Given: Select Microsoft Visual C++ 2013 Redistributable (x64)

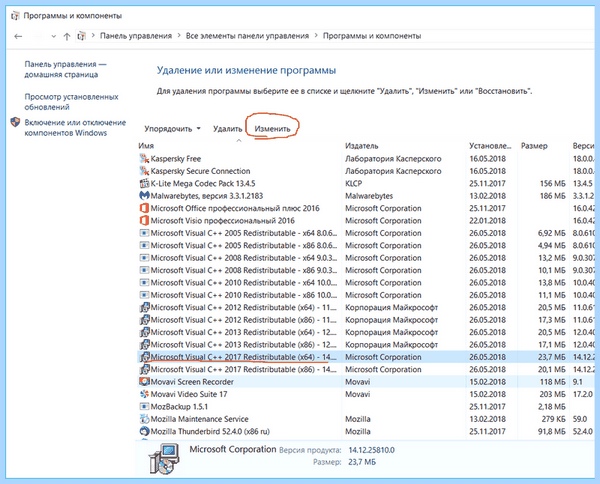Looking at the screenshot, I should tap(365, 332).
